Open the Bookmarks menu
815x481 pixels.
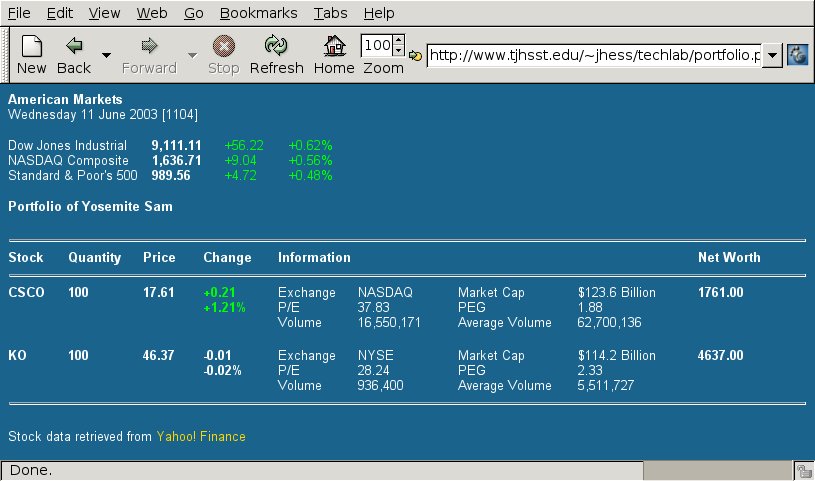click(x=258, y=13)
